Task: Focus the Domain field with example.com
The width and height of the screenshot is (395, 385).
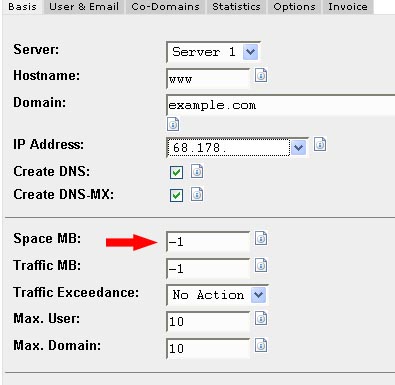Action: pyautogui.click(x=281, y=105)
